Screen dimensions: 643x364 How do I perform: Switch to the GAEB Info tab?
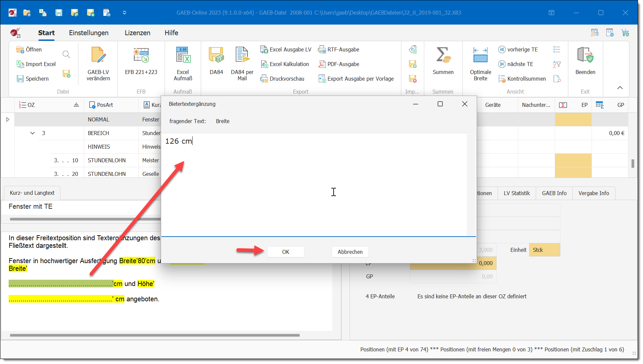pyautogui.click(x=554, y=193)
